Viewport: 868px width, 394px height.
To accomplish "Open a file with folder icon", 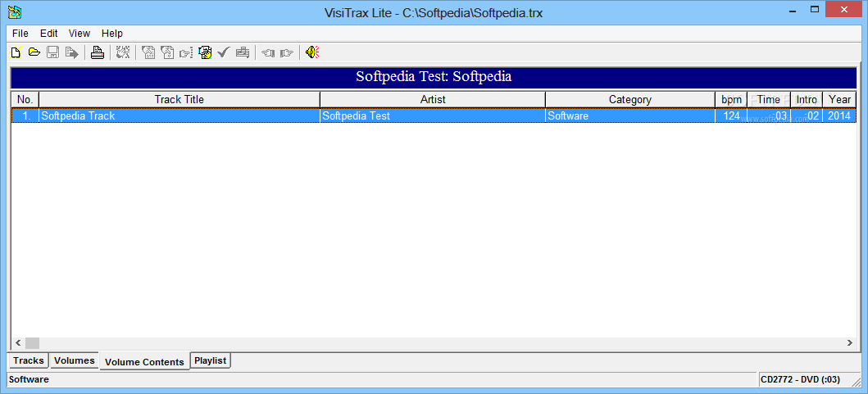I will (x=34, y=52).
